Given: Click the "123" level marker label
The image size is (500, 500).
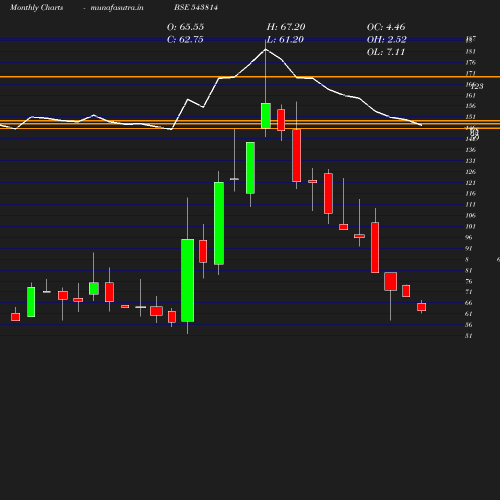Looking at the screenshot, I should coord(478,87).
